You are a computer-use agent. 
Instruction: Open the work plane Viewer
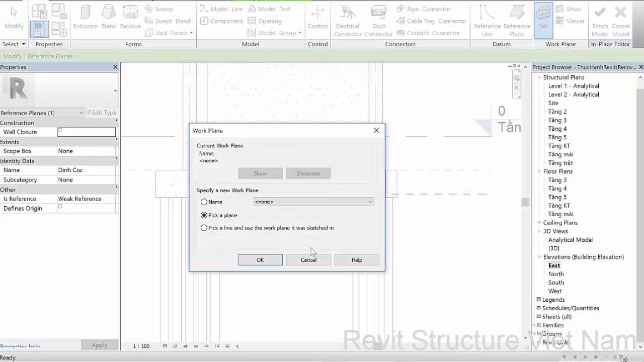tap(570, 21)
